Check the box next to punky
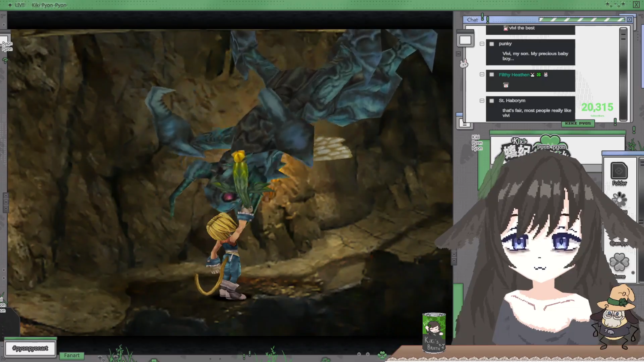The image size is (644, 362). click(491, 44)
